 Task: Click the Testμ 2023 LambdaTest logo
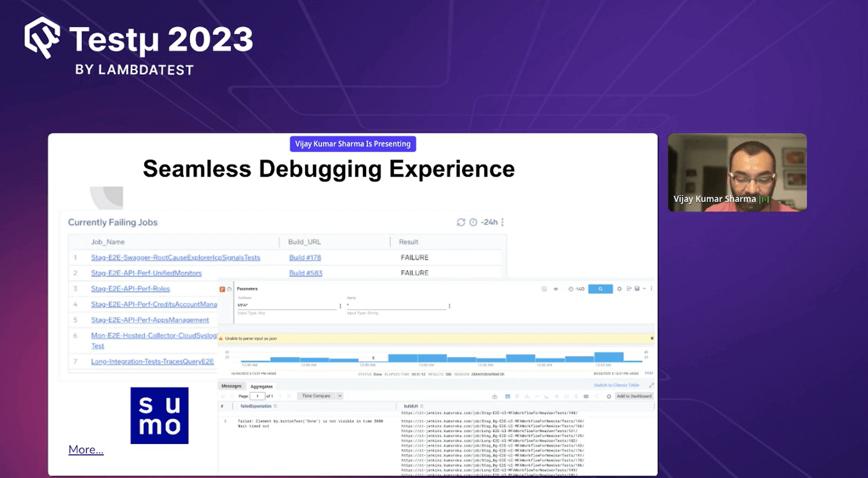coord(139,47)
